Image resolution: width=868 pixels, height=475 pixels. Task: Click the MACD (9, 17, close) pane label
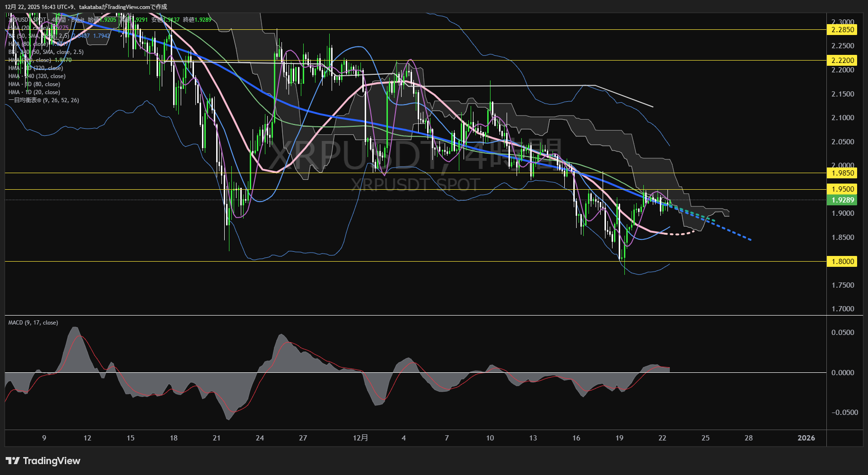33,323
